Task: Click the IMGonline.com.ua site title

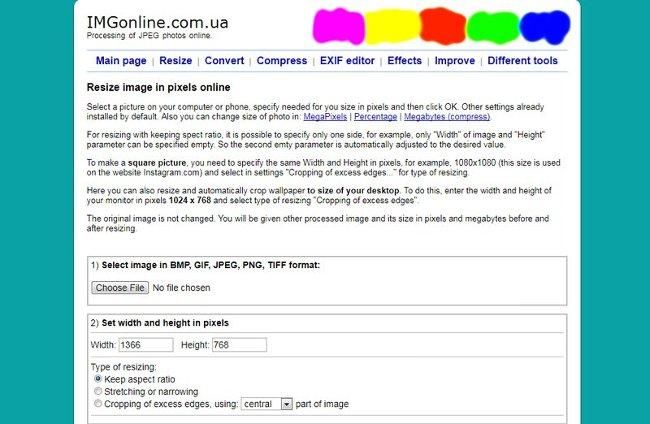Action: [x=158, y=22]
